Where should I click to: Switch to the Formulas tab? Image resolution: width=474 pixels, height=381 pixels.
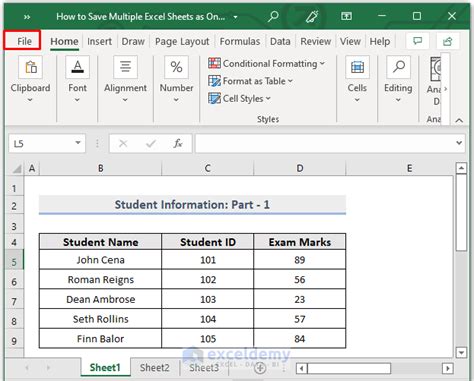point(240,41)
